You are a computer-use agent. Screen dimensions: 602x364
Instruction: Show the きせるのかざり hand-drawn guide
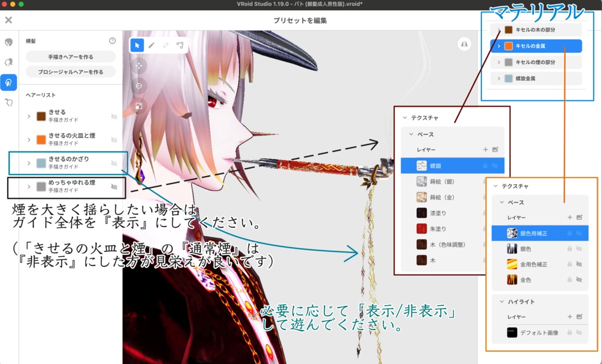(x=115, y=163)
